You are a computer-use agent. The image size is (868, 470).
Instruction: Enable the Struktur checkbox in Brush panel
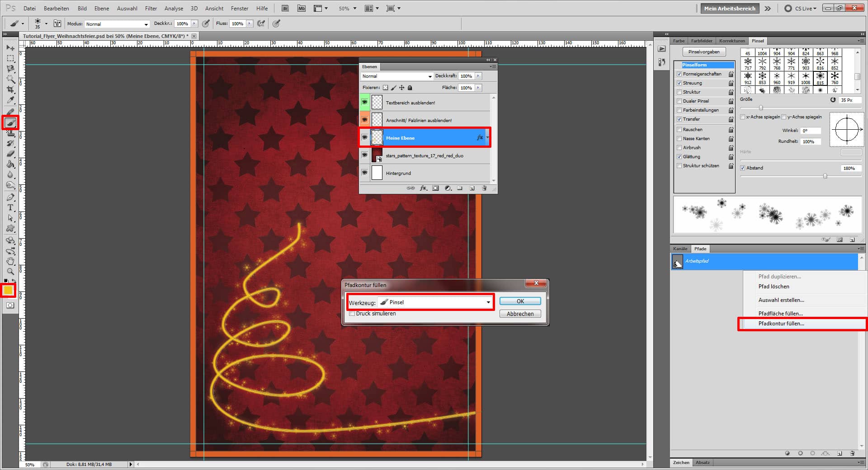coord(679,92)
